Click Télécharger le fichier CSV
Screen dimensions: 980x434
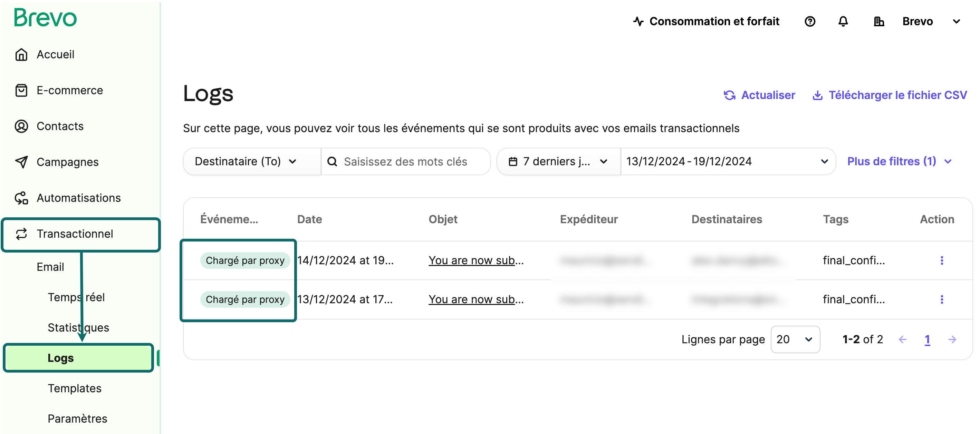pos(890,95)
